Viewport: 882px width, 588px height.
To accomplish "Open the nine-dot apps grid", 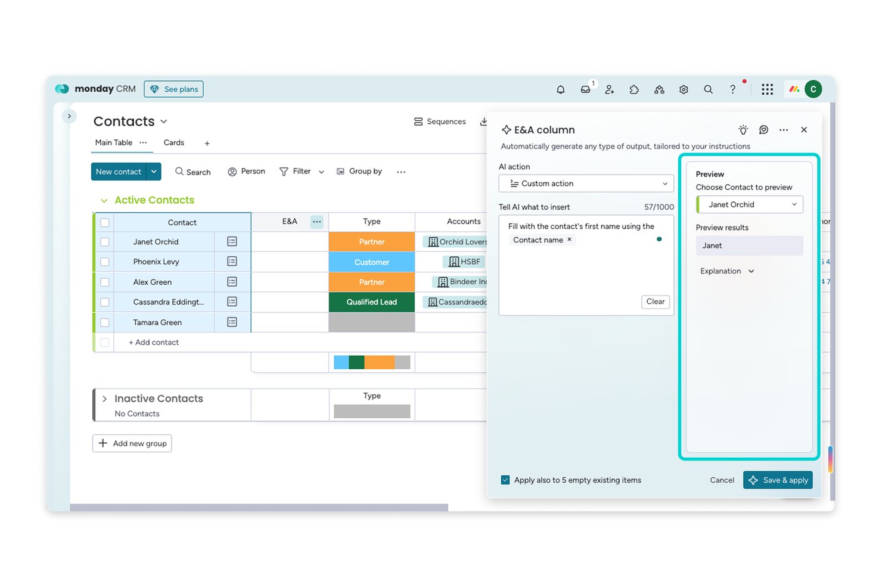I will (768, 89).
